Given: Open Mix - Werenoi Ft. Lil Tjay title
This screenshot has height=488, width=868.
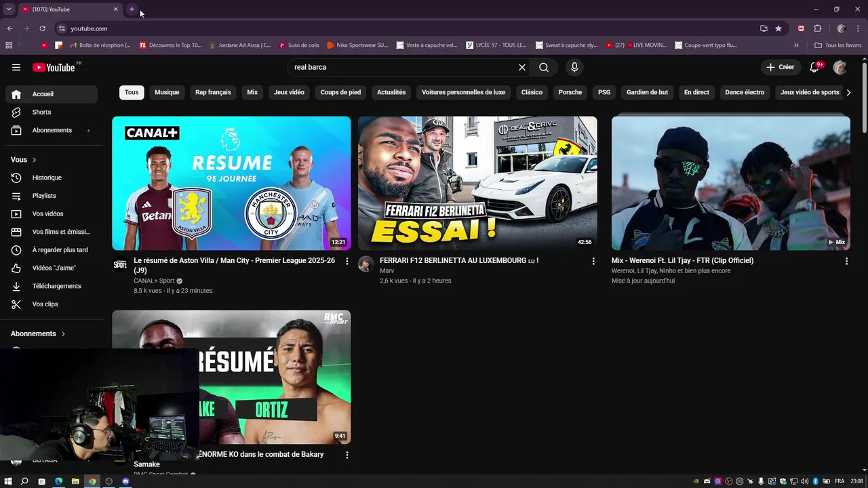Looking at the screenshot, I should tap(682, 260).
